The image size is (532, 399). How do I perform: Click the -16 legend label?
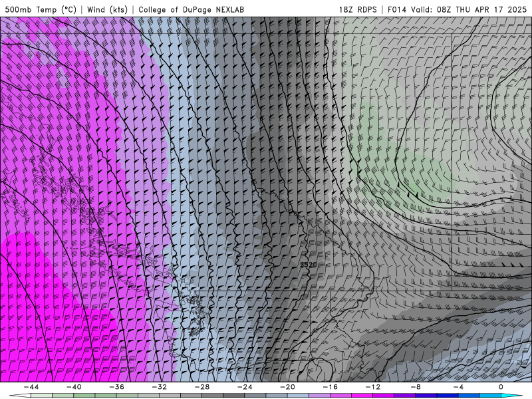(x=330, y=387)
